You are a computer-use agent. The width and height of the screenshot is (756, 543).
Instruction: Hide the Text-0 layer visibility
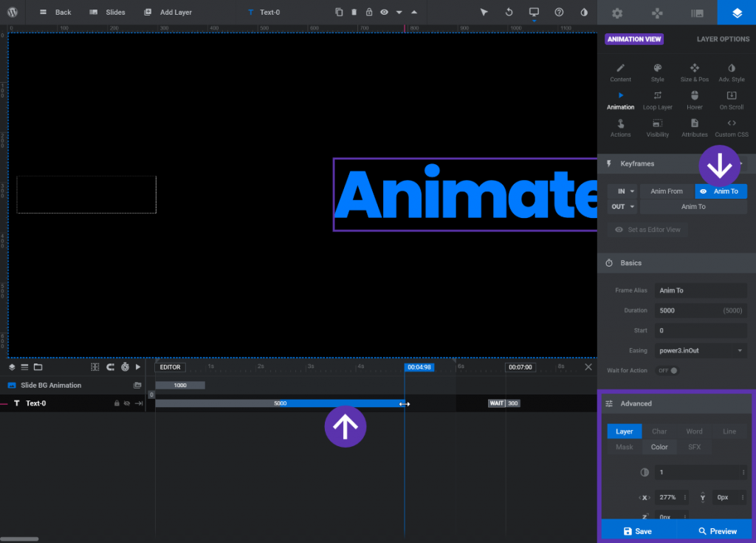tap(127, 403)
